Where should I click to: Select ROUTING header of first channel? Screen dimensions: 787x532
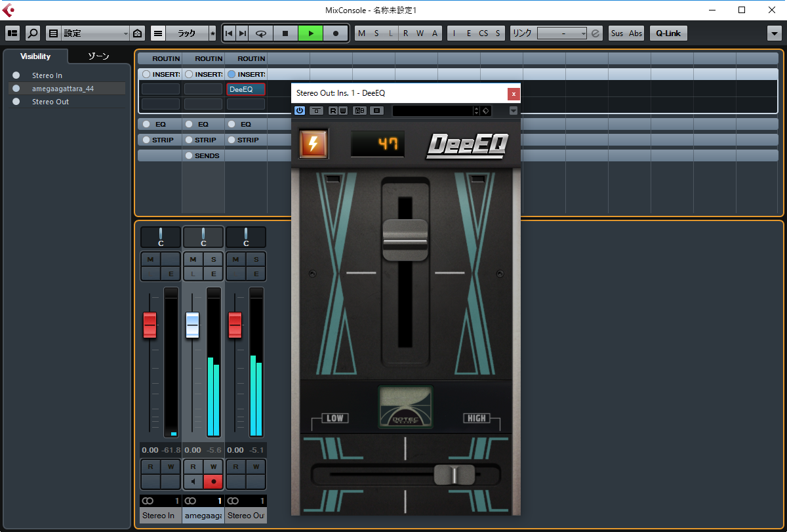(x=159, y=58)
